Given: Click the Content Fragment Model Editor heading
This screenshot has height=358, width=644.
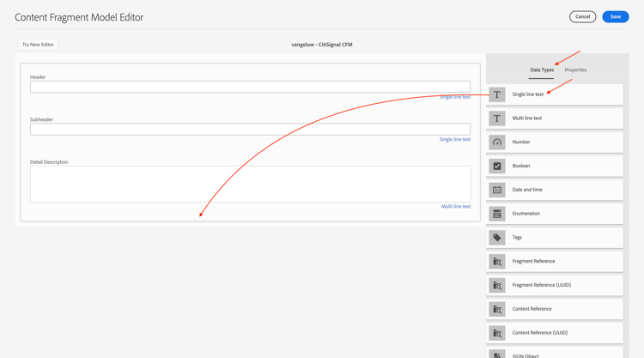Looking at the screenshot, I should [79, 17].
